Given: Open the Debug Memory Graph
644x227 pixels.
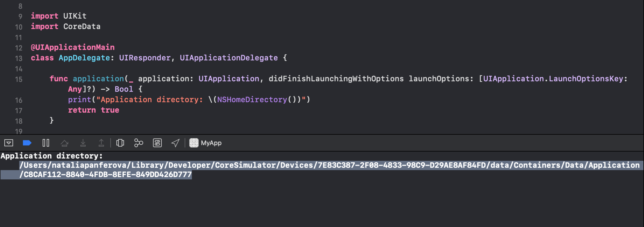Looking at the screenshot, I should 138,143.
